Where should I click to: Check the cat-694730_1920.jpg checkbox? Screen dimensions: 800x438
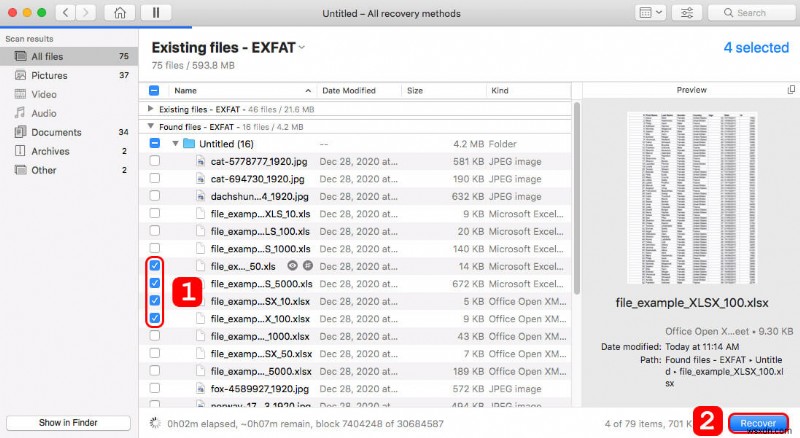(x=155, y=178)
